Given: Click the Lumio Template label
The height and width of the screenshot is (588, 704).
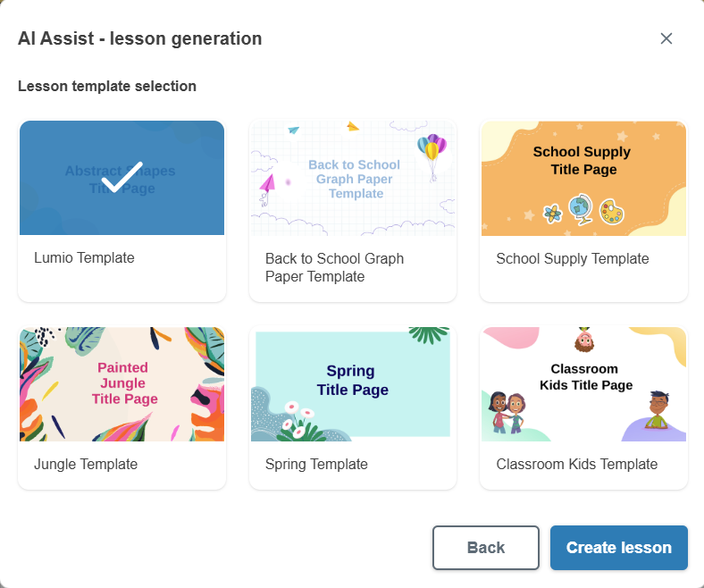Looking at the screenshot, I should 84,258.
